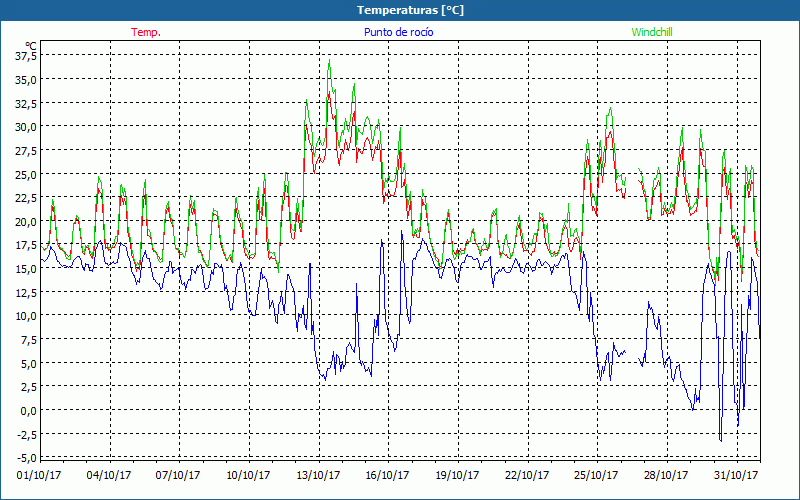Click the 13/10/17 date label
The image size is (800, 500).
(318, 476)
